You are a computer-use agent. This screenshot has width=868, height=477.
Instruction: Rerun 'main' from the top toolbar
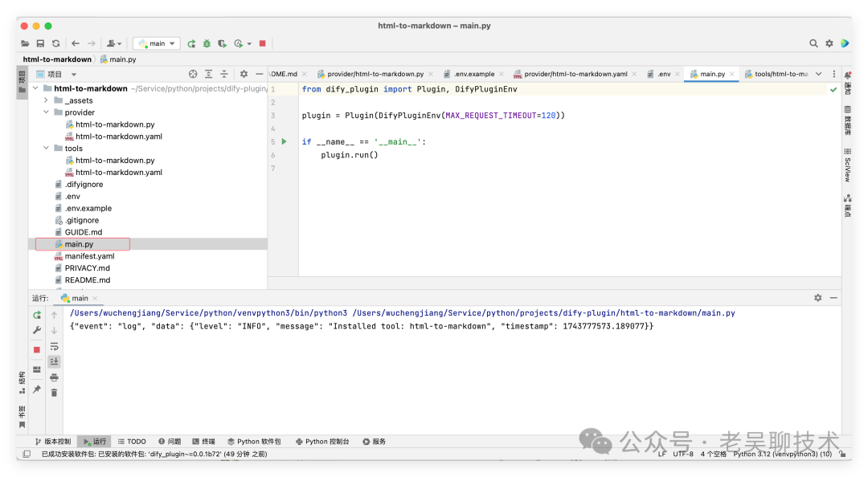(x=191, y=43)
